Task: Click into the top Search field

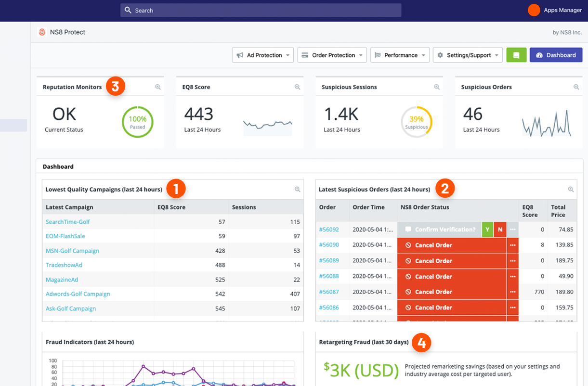Action: pos(261,10)
